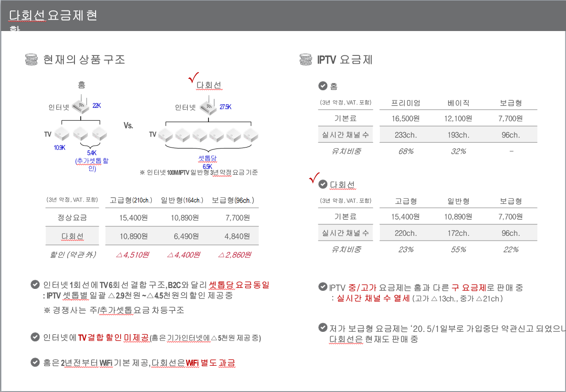Click the 셋톱당 6.5K label under the brace
This screenshot has width=566, height=392.
point(208,162)
